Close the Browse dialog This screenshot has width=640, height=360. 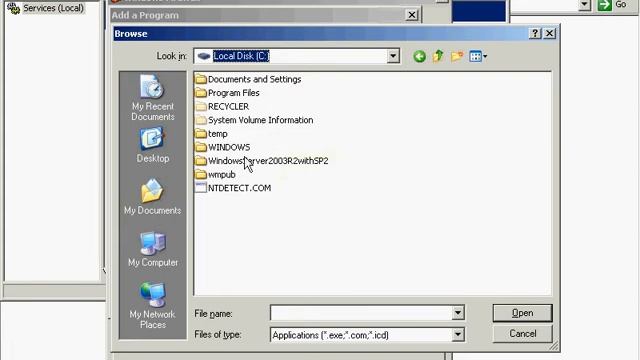[x=549, y=33]
